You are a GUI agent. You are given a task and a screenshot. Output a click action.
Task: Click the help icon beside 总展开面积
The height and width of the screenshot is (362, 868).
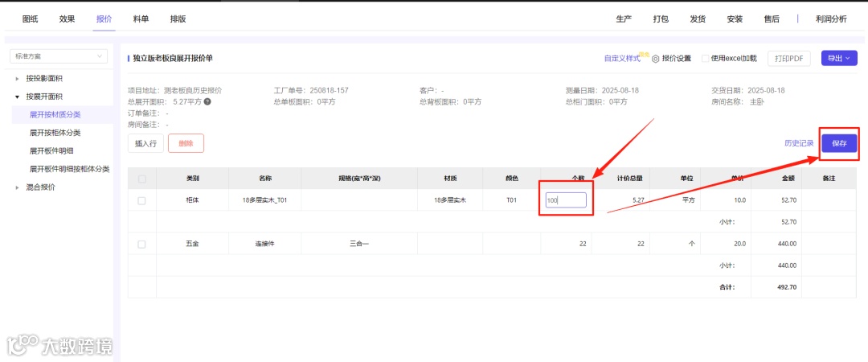(207, 102)
